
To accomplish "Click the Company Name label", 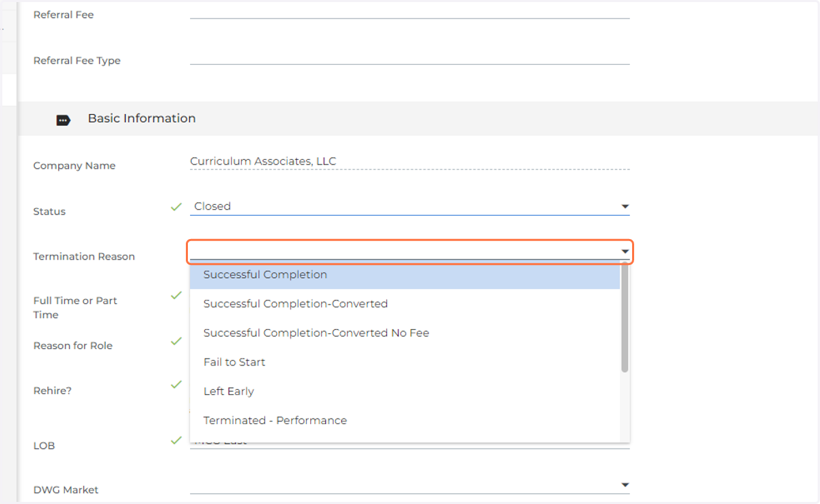I will [x=74, y=166].
